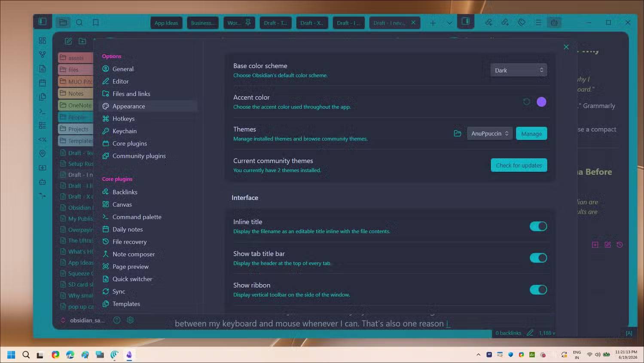Screen dimensions: 644x363
Task: Click the calendar daily note ribbon icon
Action: (42, 83)
